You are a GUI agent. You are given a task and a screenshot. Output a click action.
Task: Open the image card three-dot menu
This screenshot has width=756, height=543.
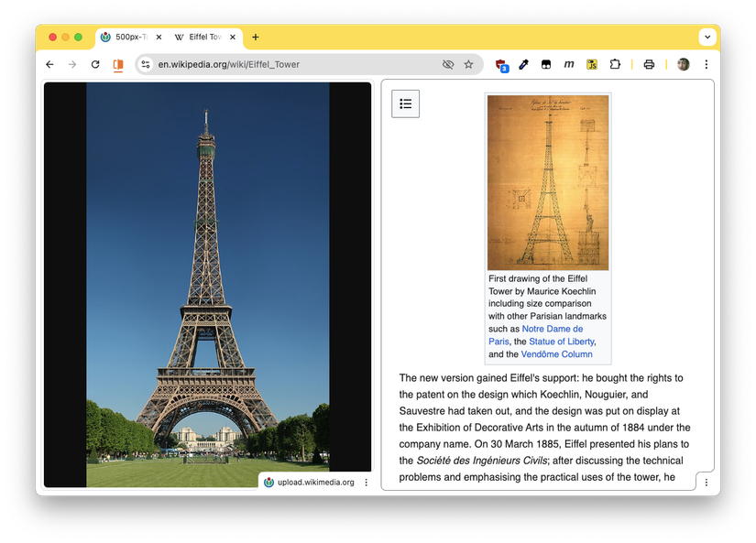(x=366, y=482)
